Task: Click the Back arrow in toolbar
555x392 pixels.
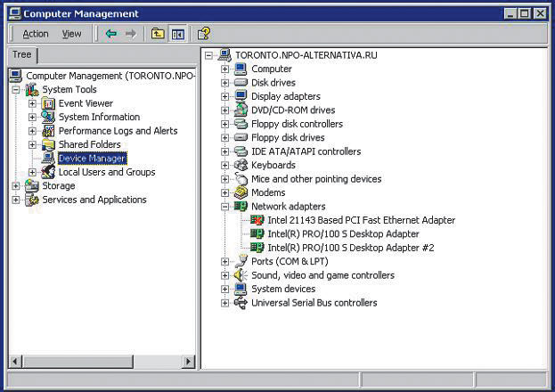Action: point(110,34)
